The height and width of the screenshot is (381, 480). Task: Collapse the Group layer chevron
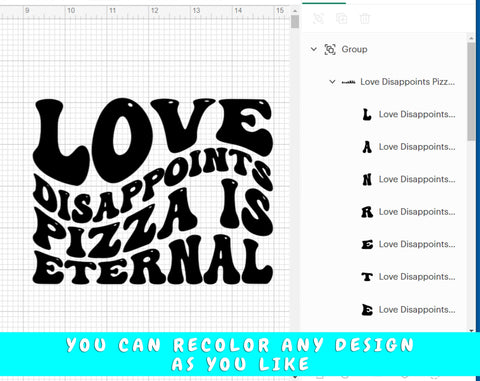[313, 49]
